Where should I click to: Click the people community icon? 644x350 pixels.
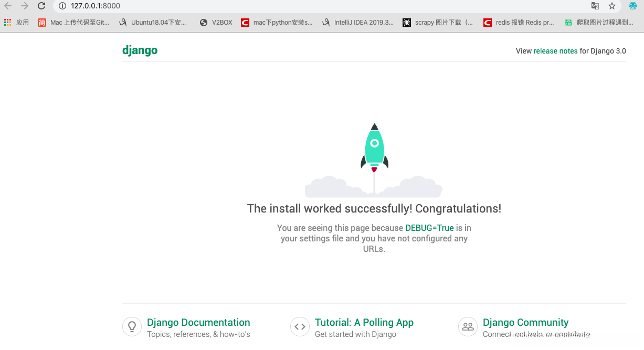pos(468,326)
